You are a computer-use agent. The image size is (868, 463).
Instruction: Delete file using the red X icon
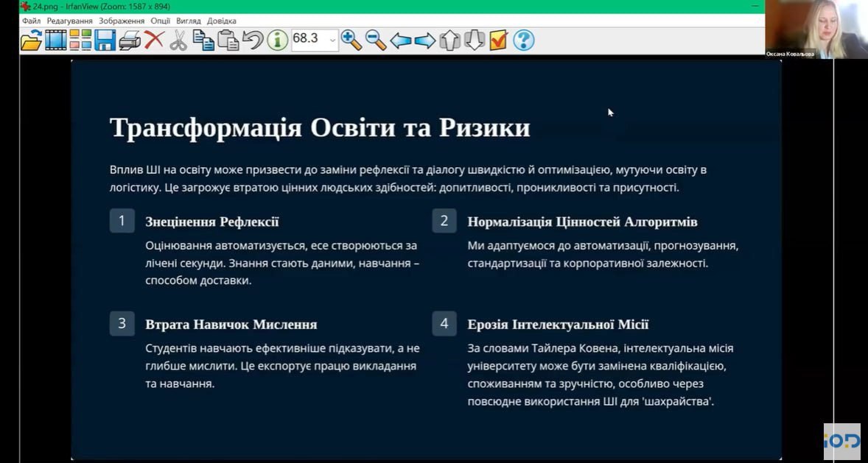pyautogui.click(x=154, y=40)
